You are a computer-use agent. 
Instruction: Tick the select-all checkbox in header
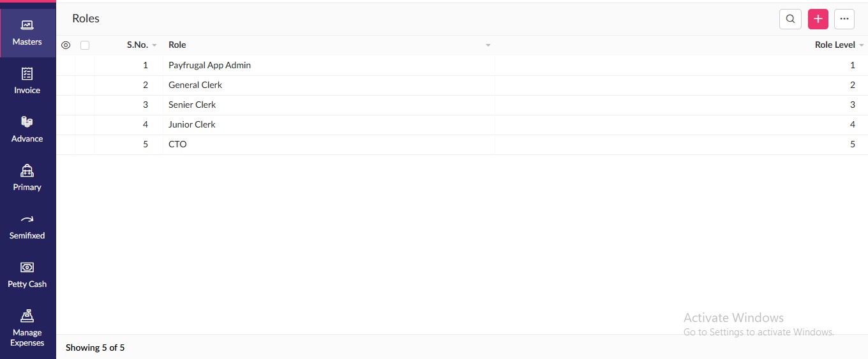click(x=85, y=45)
